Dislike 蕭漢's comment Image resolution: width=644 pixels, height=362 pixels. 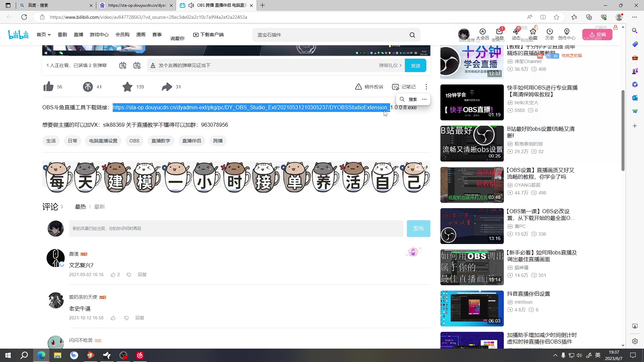click(129, 275)
